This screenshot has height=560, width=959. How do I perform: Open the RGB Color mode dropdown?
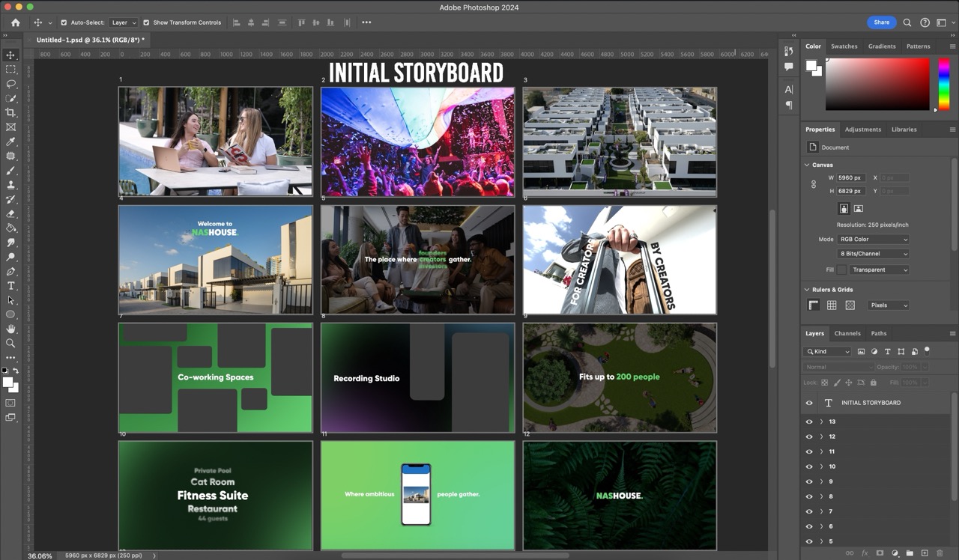(873, 240)
